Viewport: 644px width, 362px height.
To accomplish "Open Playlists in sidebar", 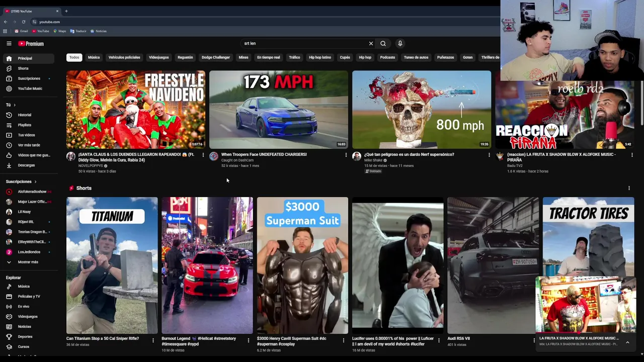I will click(x=28, y=125).
